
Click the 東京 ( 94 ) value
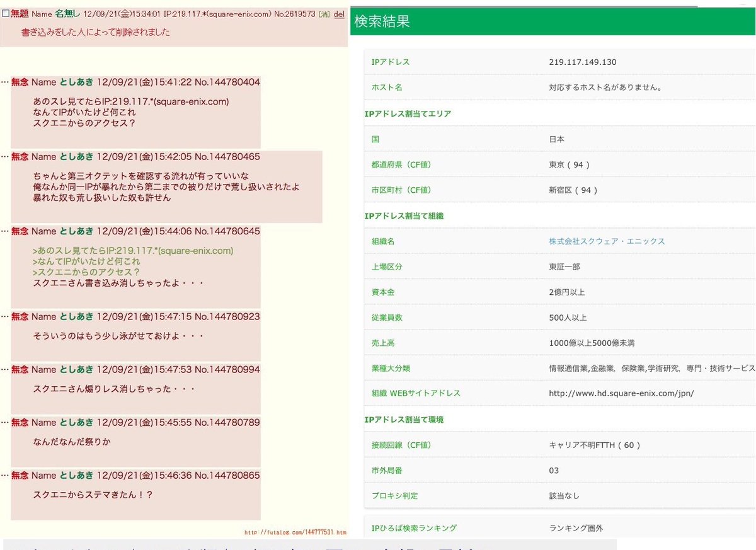pyautogui.click(x=570, y=164)
